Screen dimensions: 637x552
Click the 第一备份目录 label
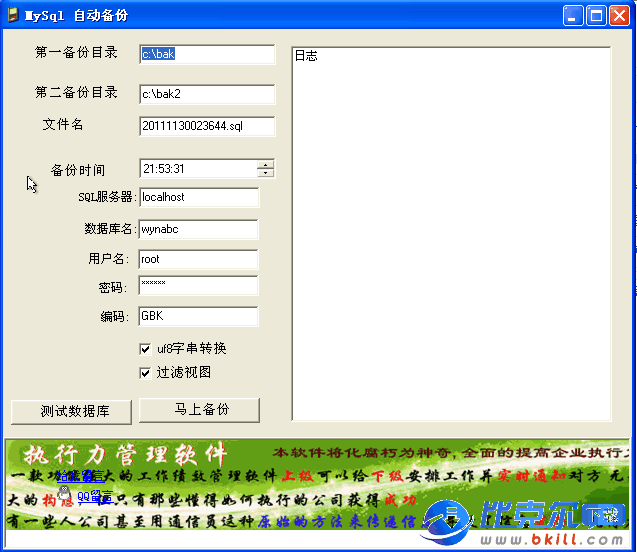pos(76,52)
